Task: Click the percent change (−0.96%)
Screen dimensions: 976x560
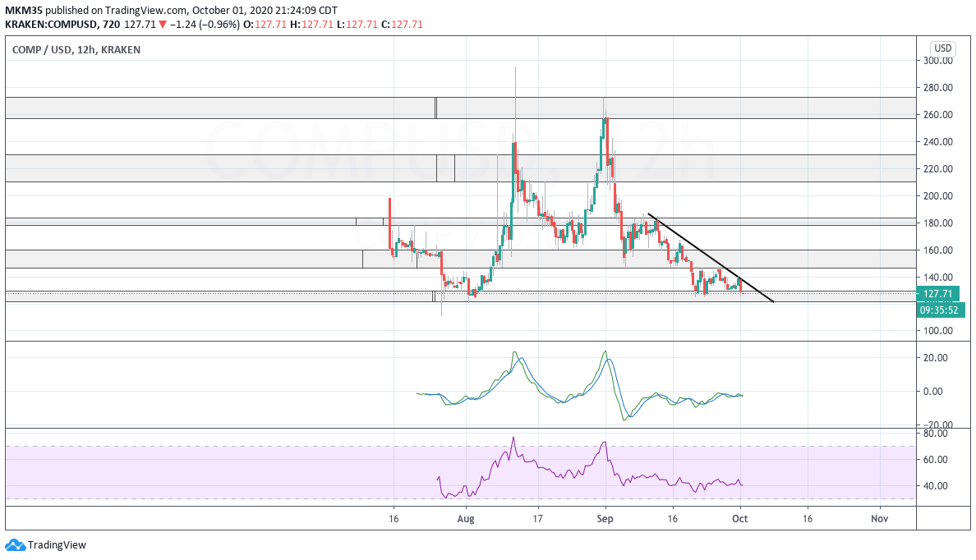Action: (x=218, y=25)
